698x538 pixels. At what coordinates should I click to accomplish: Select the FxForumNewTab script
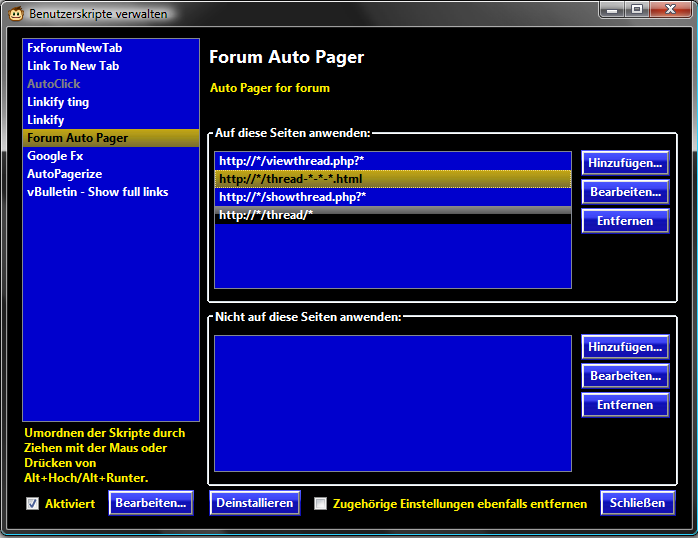(x=111, y=48)
